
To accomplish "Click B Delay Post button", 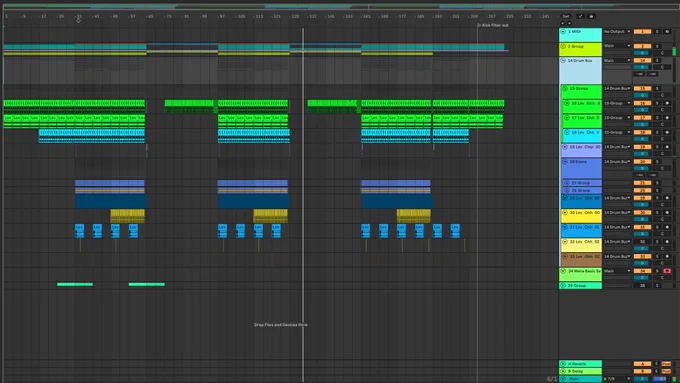I will [x=667, y=371].
